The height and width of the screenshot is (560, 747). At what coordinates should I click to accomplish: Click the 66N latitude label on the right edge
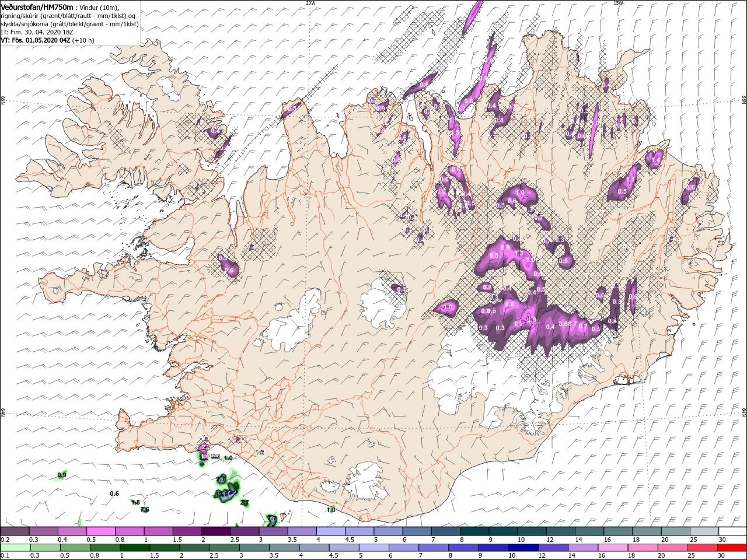point(743,100)
